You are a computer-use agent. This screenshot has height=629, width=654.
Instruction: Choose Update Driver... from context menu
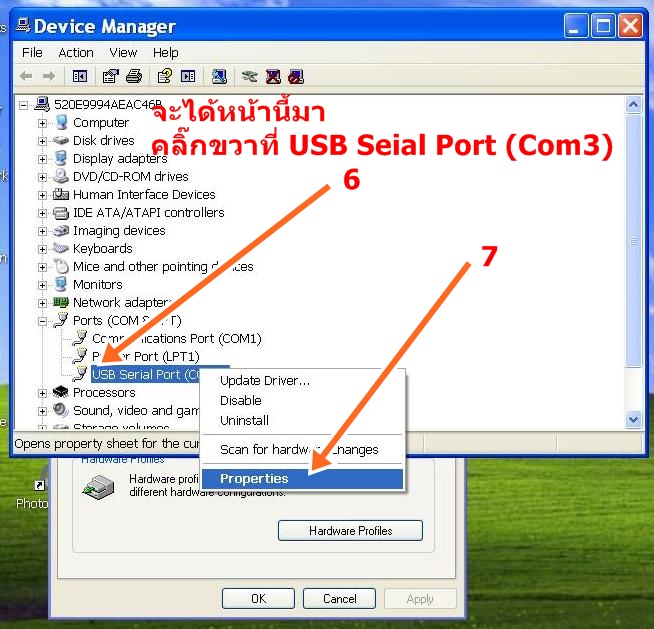303,380
